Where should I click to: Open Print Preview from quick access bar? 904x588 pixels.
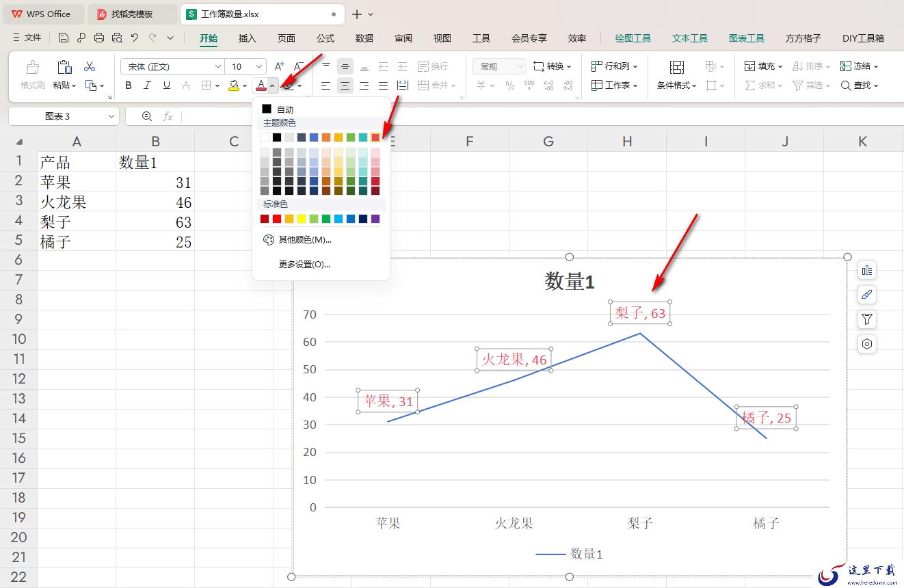click(117, 38)
